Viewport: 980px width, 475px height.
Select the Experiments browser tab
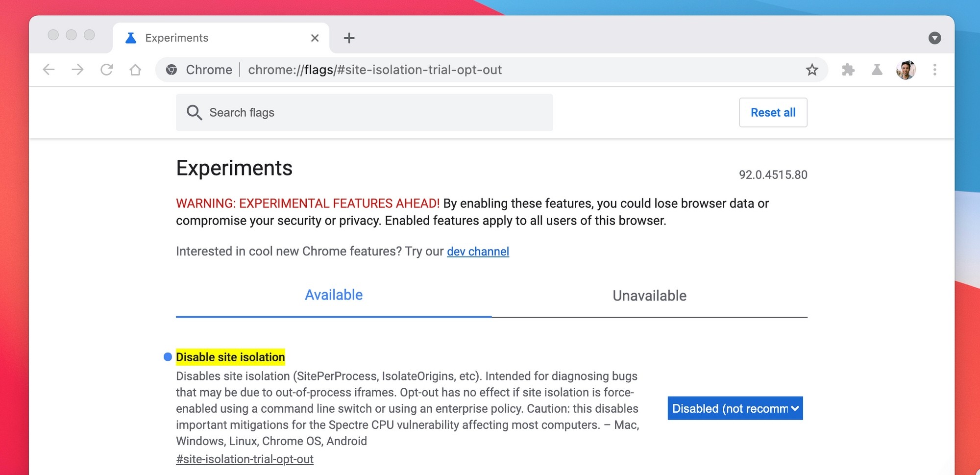(x=220, y=38)
